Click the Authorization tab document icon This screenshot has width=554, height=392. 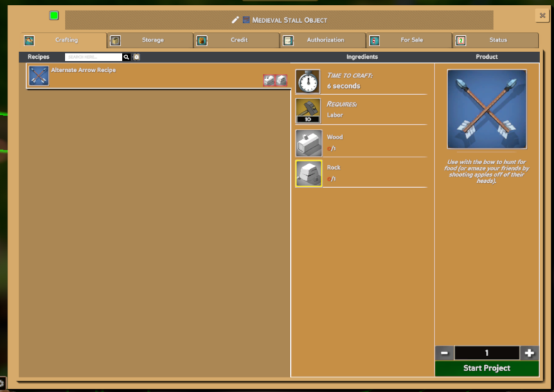point(288,40)
